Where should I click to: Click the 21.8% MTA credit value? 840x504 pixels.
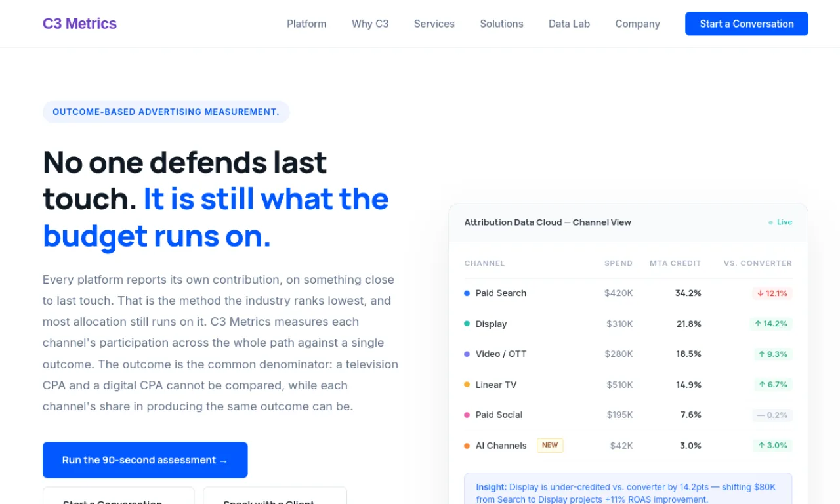point(689,324)
